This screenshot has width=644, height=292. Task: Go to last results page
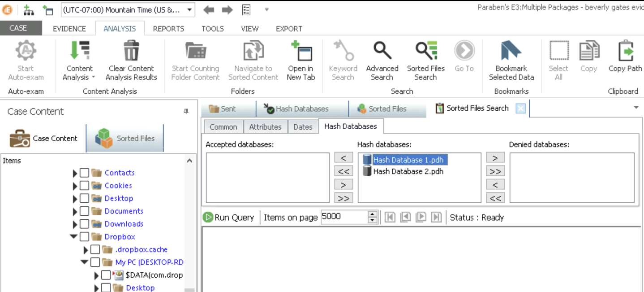click(436, 218)
